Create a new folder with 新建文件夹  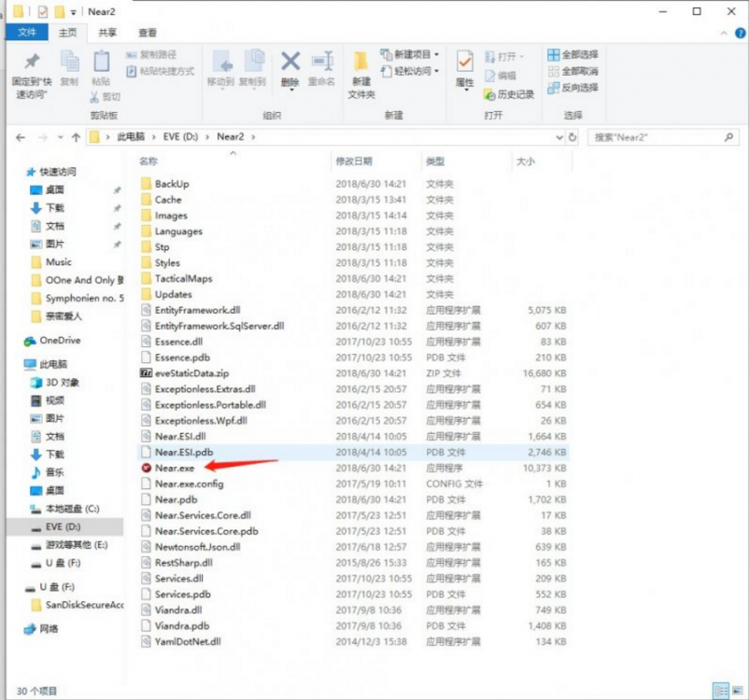(x=361, y=74)
